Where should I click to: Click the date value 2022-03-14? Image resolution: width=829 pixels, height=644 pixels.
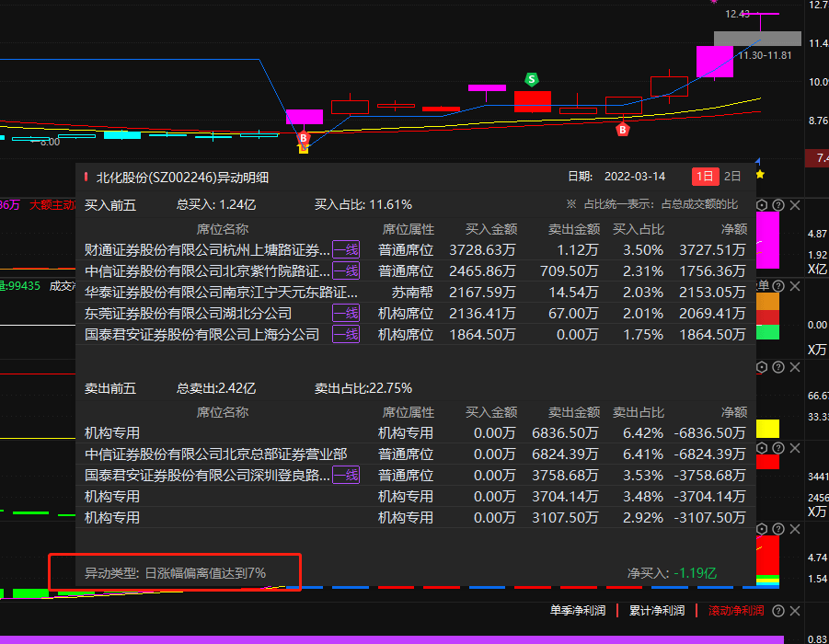coord(635,175)
